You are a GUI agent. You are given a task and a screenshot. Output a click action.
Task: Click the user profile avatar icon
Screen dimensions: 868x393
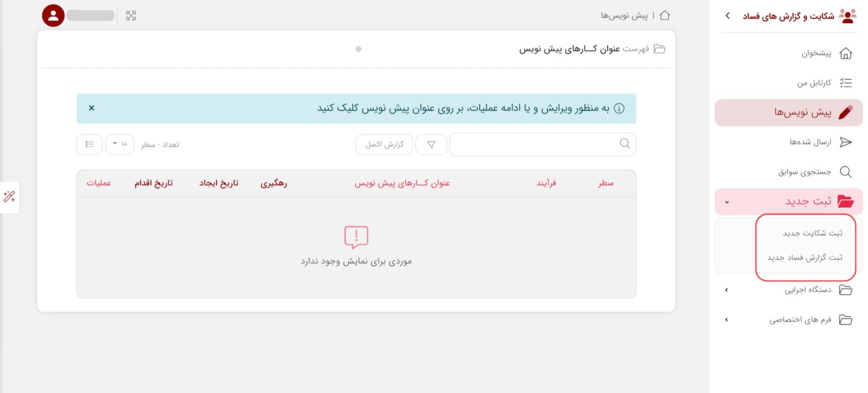click(x=54, y=15)
